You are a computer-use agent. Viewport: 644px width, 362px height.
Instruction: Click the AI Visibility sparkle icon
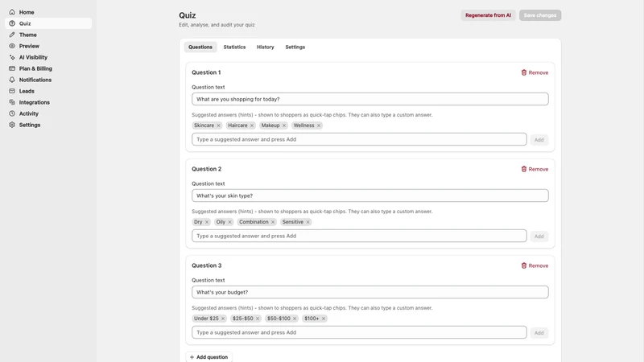(12, 57)
